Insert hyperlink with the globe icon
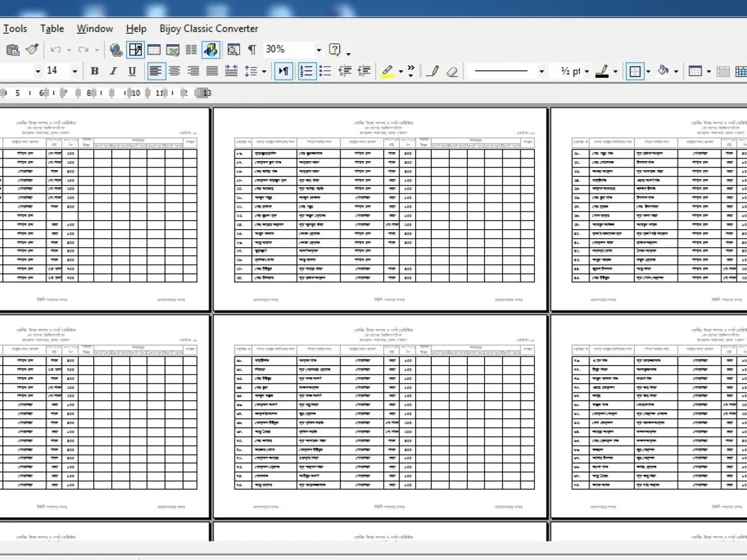Screen dimensions: 747x560 tap(116, 49)
